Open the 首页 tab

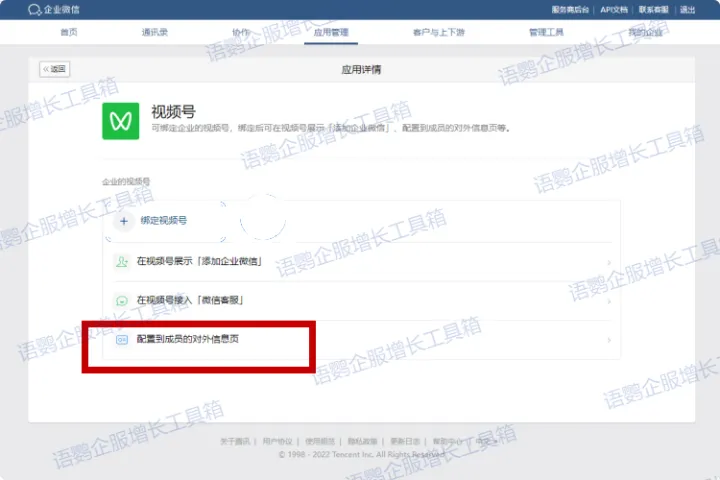[x=69, y=32]
